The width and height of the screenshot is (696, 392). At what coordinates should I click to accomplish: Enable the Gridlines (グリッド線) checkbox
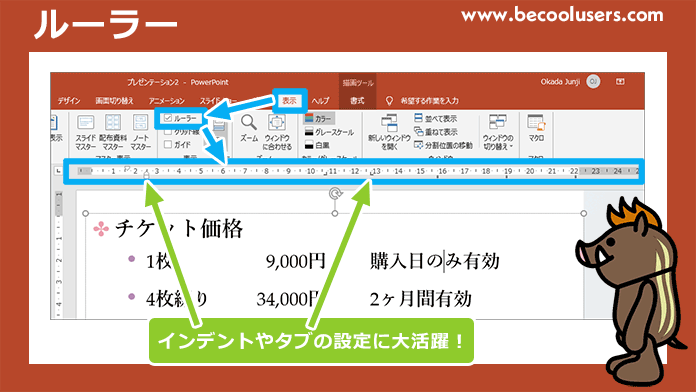click(x=168, y=131)
